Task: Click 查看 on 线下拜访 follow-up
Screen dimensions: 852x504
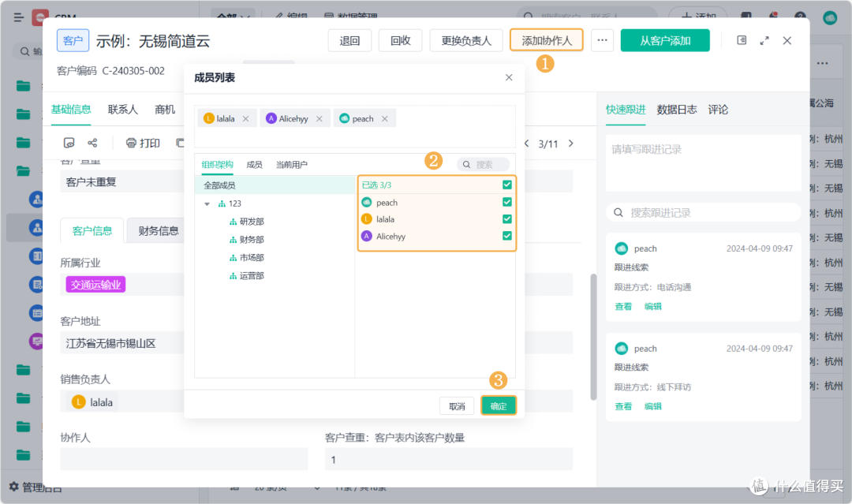Action: pos(623,406)
